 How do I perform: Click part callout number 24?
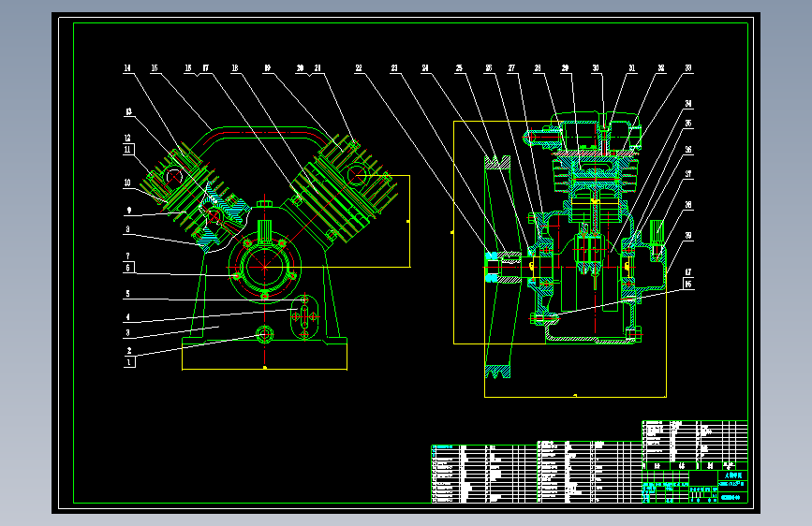[x=425, y=67]
